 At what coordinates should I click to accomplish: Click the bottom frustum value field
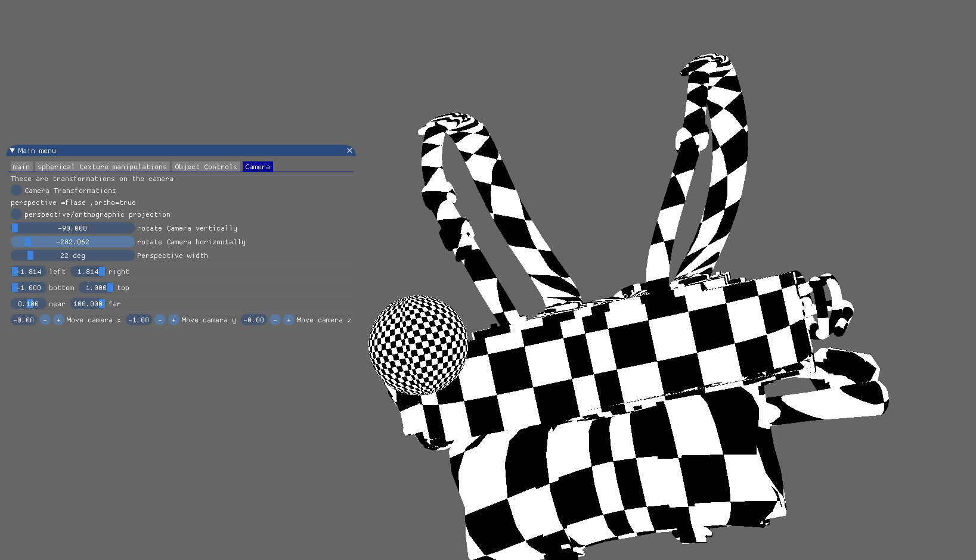pyautogui.click(x=27, y=287)
